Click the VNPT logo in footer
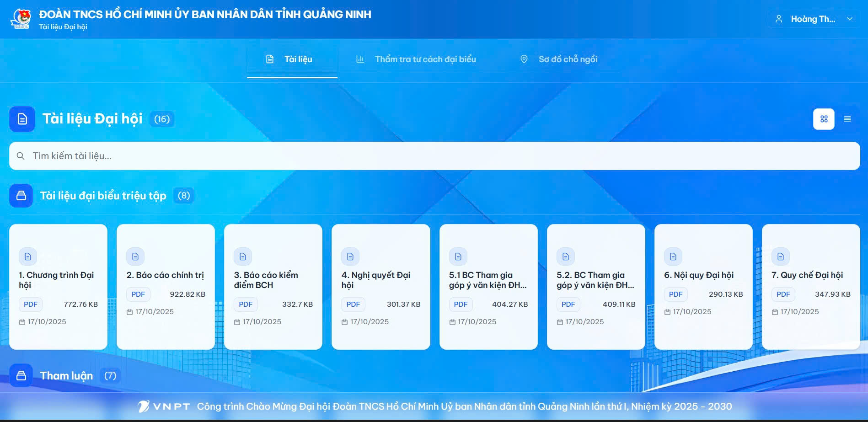The image size is (868, 422). point(164,406)
